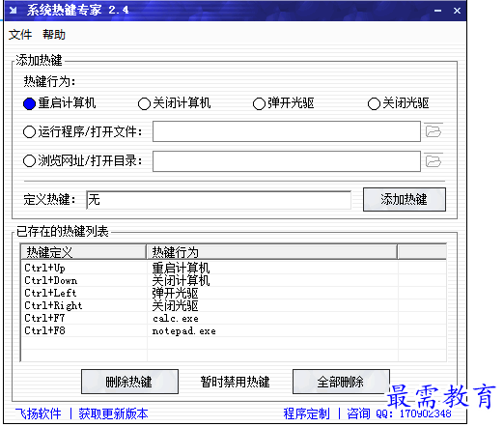Click 暂时禁用热键 button
The image size is (504, 427).
[x=235, y=382]
